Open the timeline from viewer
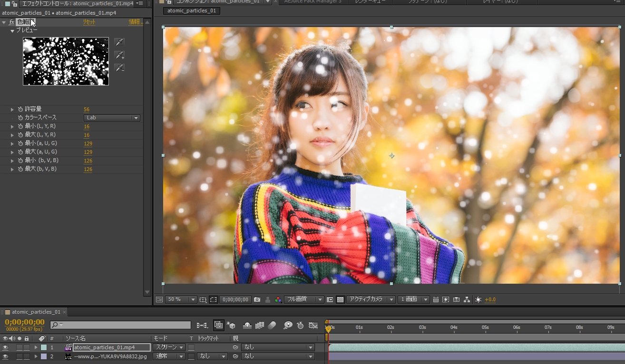Viewport: 625px width, 364px height. click(457, 300)
